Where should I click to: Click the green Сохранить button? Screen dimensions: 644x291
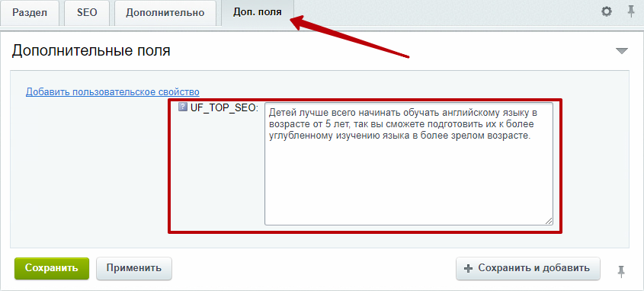tap(52, 268)
